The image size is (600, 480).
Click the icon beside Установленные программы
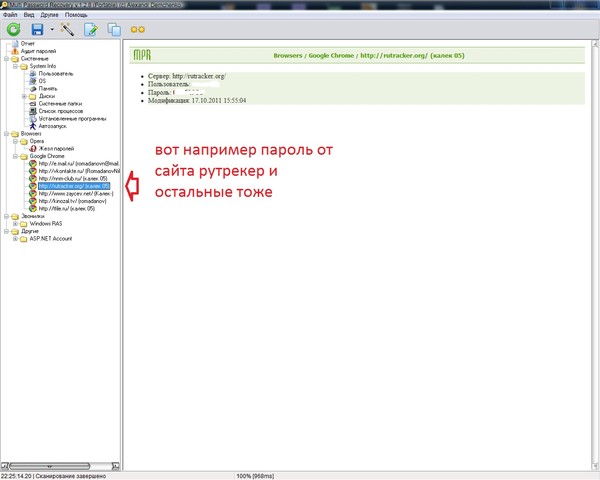(33, 119)
